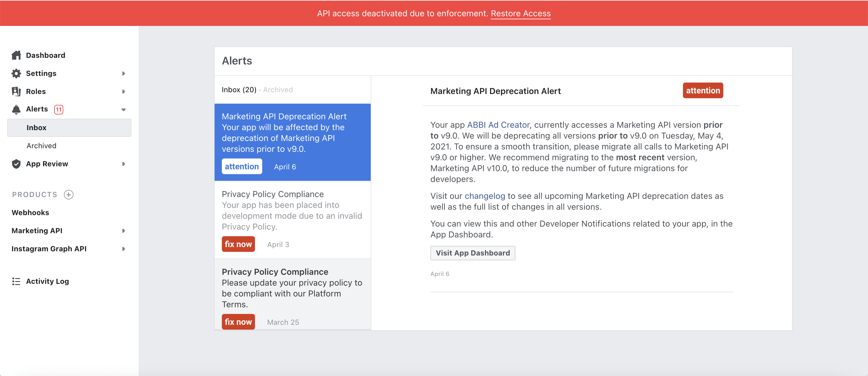Open the changelog link

click(x=485, y=196)
